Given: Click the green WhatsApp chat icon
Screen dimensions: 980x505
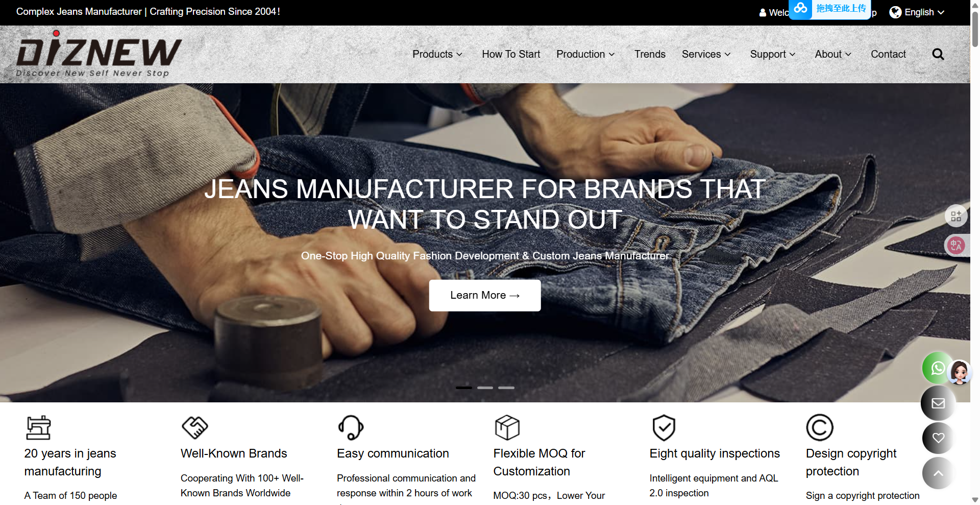Looking at the screenshot, I should click(x=937, y=368).
